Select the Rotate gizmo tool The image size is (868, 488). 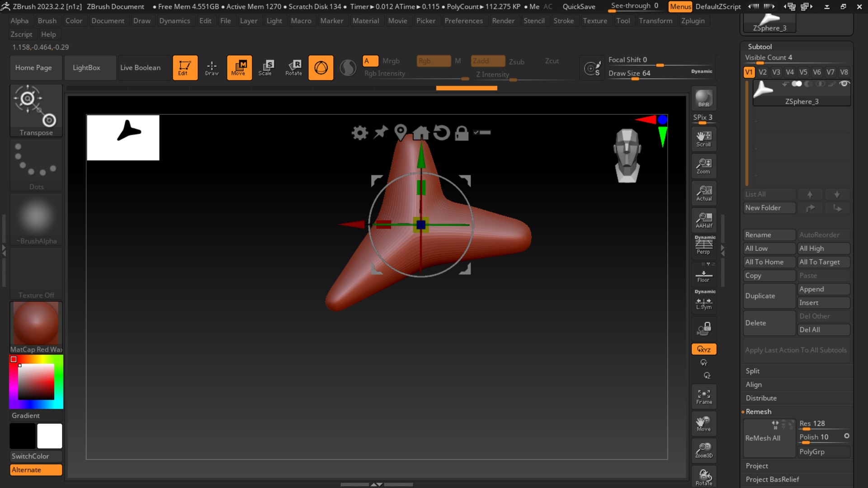293,68
